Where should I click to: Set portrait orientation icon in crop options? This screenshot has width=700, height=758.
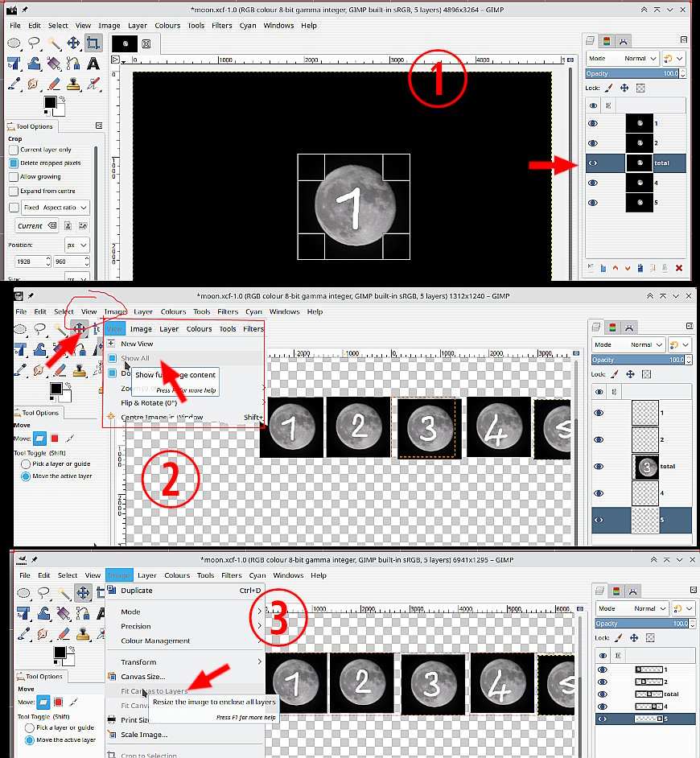pyautogui.click(x=68, y=226)
